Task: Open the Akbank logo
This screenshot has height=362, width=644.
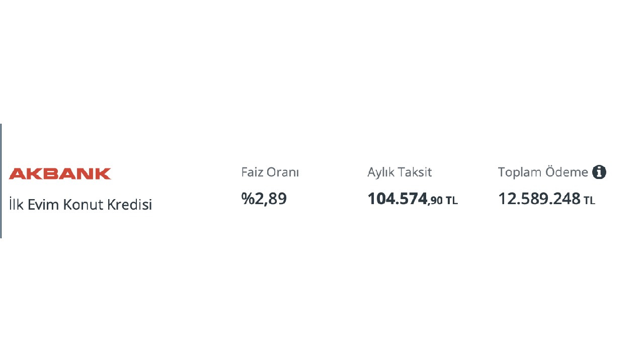Action: pos(60,174)
